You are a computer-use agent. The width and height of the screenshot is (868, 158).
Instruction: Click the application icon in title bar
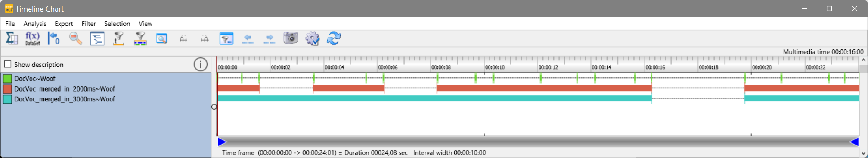[x=9, y=9]
